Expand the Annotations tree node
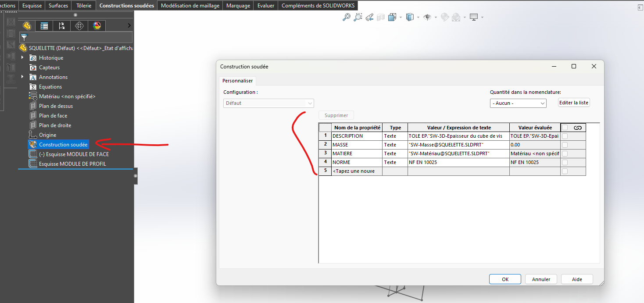Image resolution: width=644 pixels, height=303 pixels. 22,77
